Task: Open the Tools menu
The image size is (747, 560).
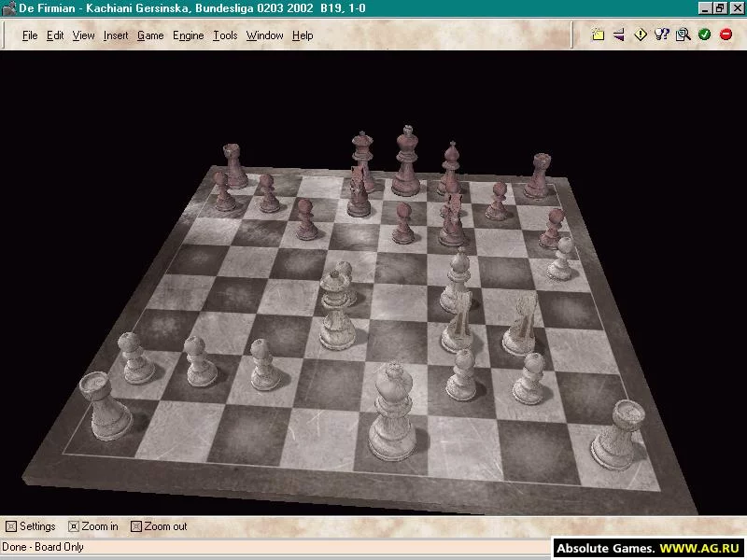Action: [x=225, y=35]
